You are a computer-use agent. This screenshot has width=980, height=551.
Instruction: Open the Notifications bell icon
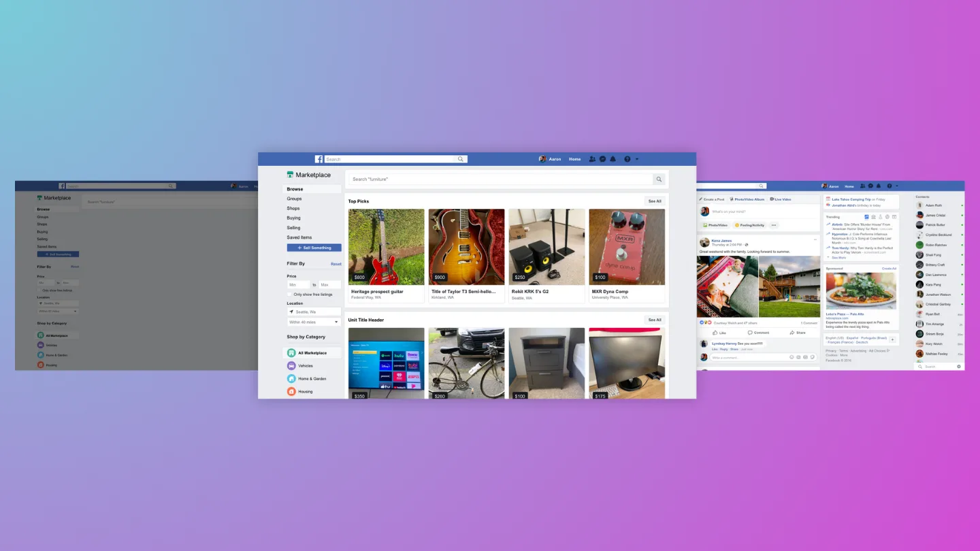point(612,158)
